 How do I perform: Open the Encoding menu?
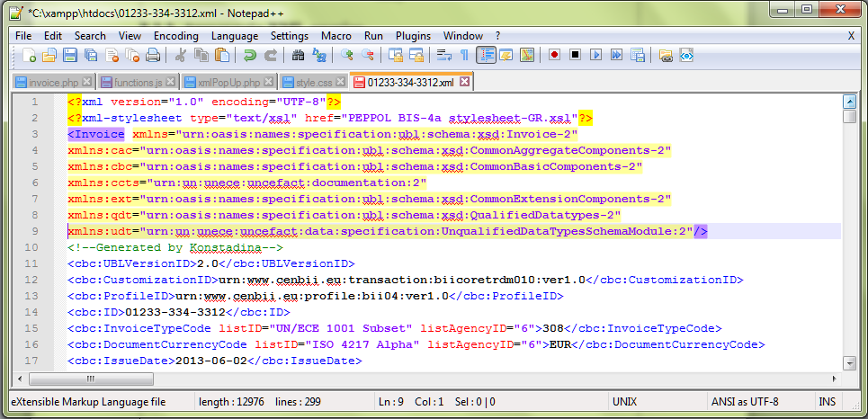tap(176, 36)
